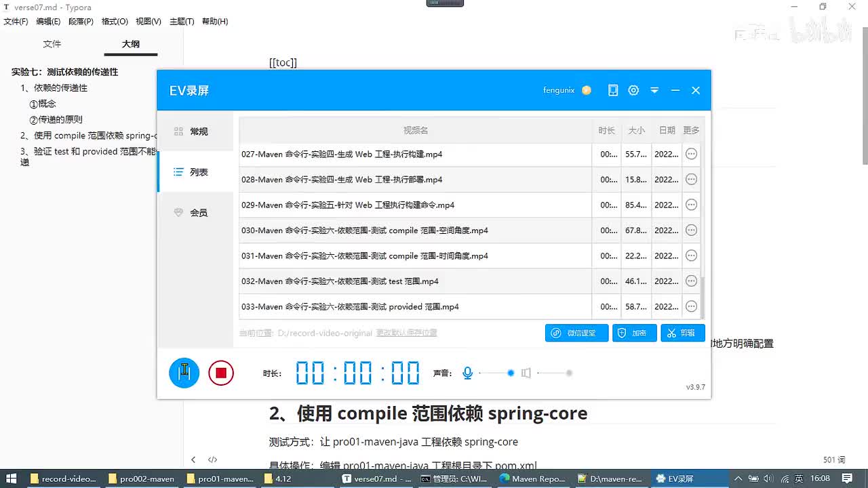Click the 日期 column header

(667, 130)
